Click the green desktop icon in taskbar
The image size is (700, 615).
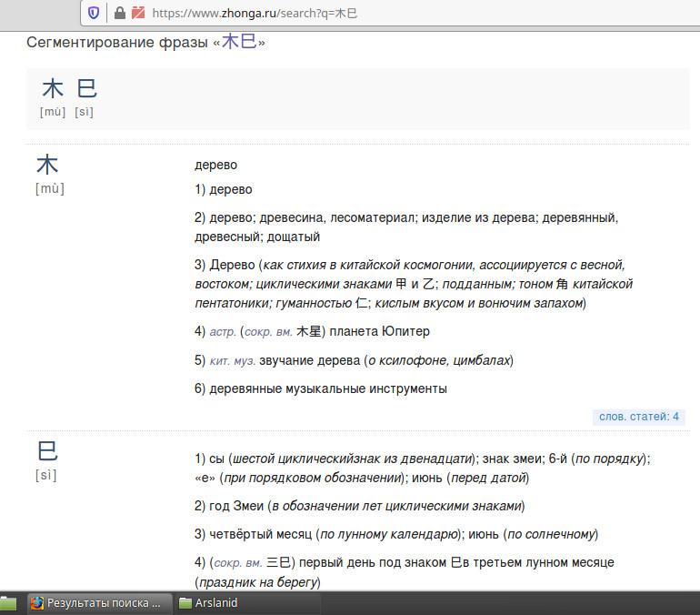click(x=8, y=603)
